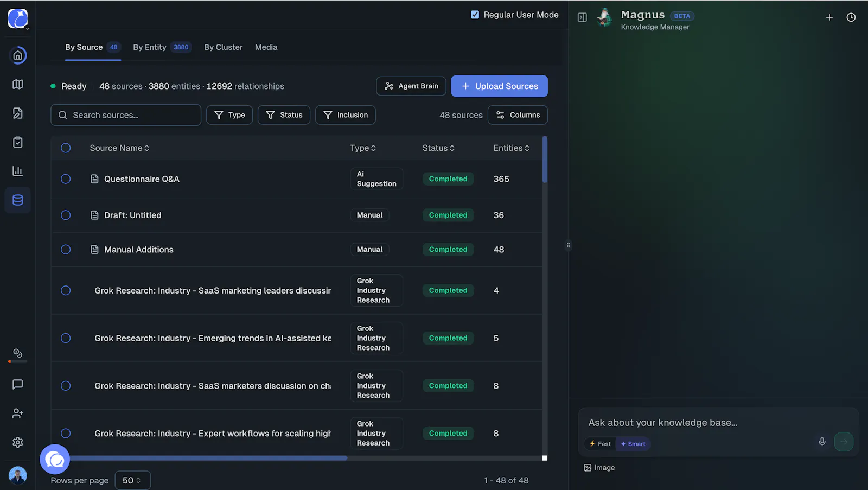Open the Columns chooser
The height and width of the screenshot is (490, 868).
click(x=518, y=115)
